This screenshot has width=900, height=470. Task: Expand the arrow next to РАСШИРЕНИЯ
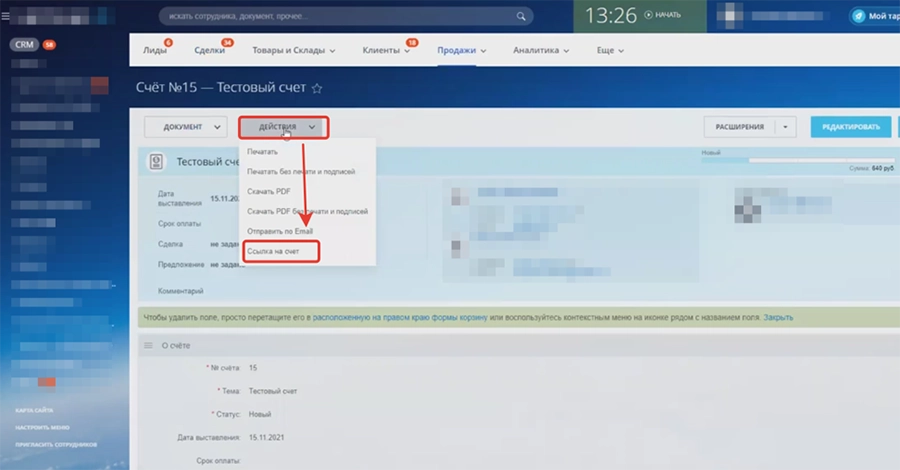[785, 127]
